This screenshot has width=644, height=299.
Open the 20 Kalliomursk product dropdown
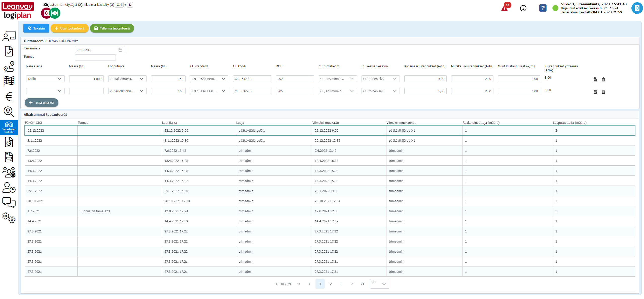[x=127, y=79]
